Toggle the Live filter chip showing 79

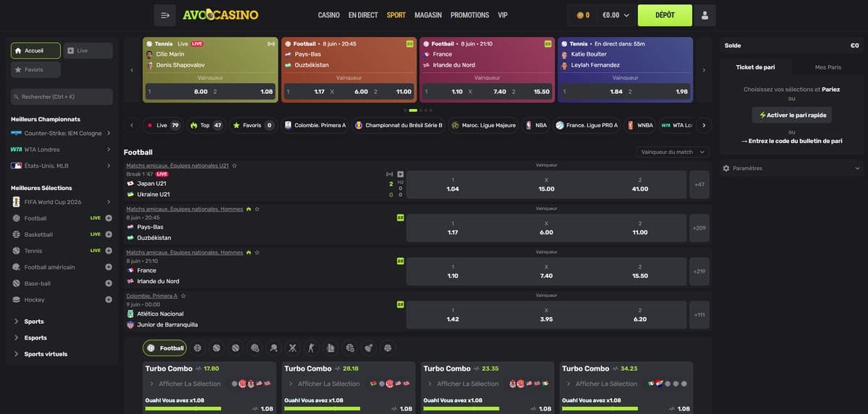point(163,125)
